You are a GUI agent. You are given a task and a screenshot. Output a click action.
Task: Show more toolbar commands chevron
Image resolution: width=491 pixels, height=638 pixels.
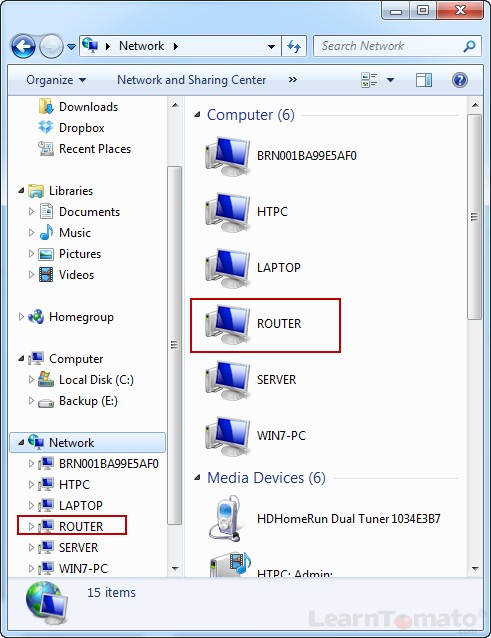(292, 80)
